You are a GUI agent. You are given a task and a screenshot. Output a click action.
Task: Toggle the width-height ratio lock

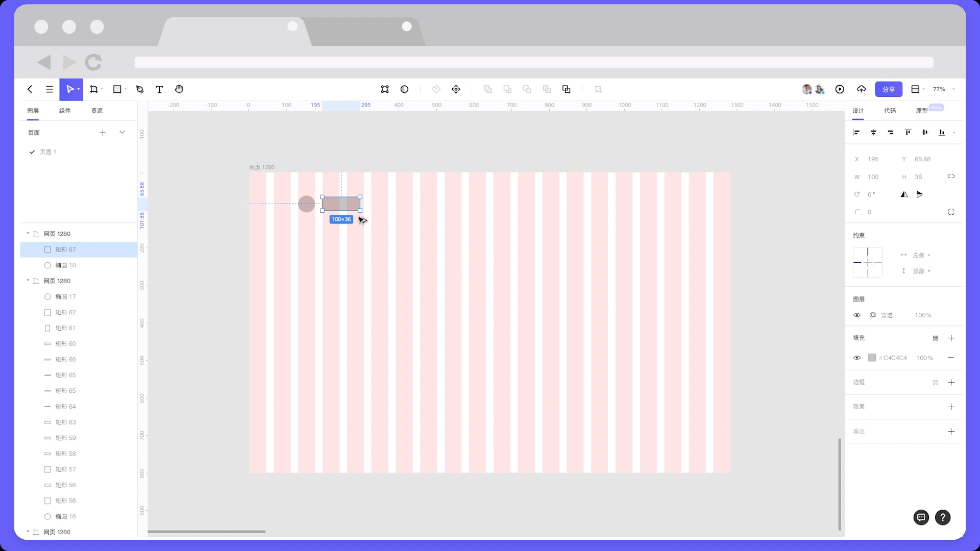(x=951, y=177)
